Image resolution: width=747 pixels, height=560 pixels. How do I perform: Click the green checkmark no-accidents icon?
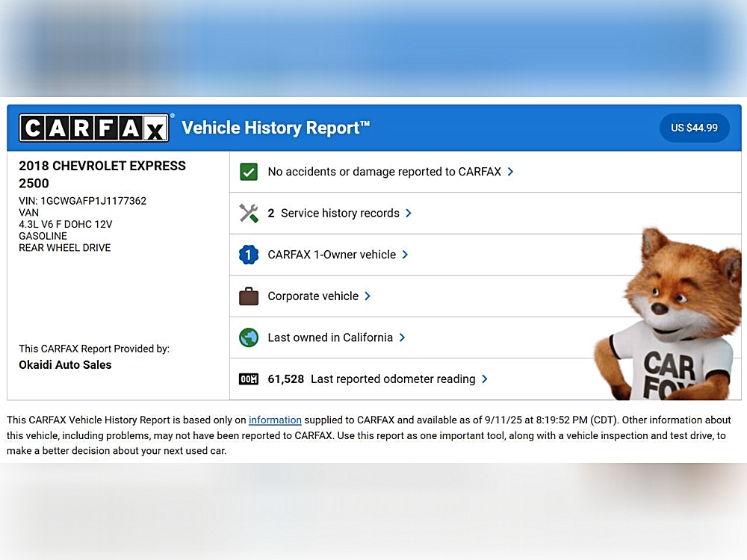249,172
